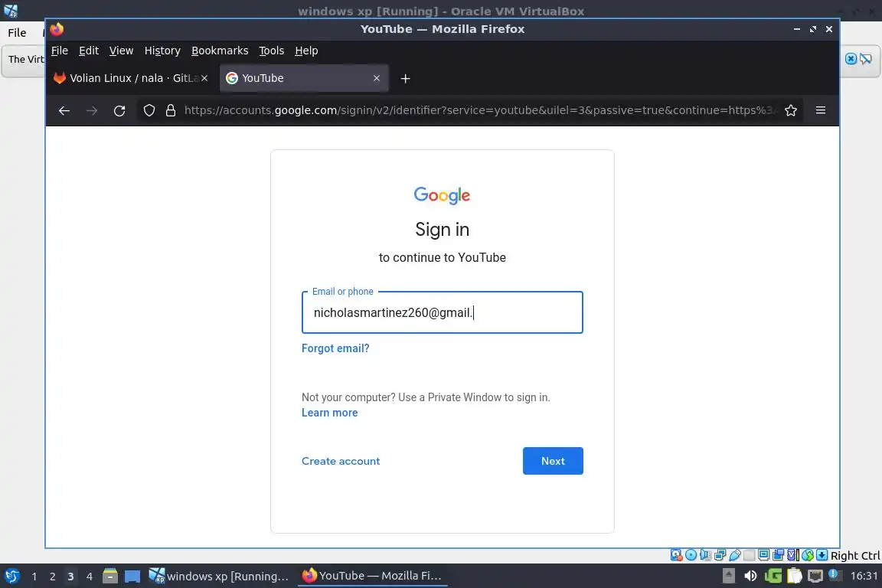The height and width of the screenshot is (588, 882).
Task: Click the VirtualBox network indicator
Action: pos(720,555)
